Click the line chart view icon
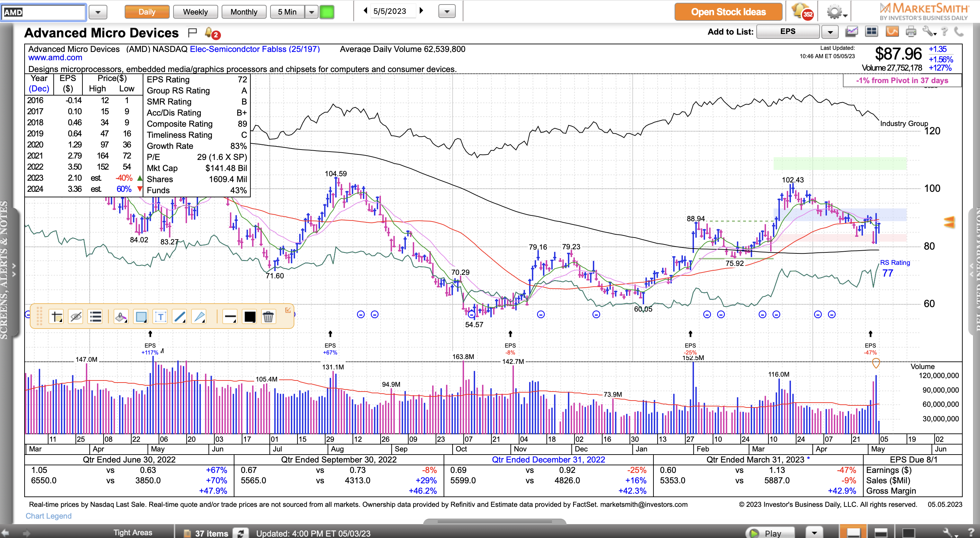The width and height of the screenshot is (980, 538). 852,32
